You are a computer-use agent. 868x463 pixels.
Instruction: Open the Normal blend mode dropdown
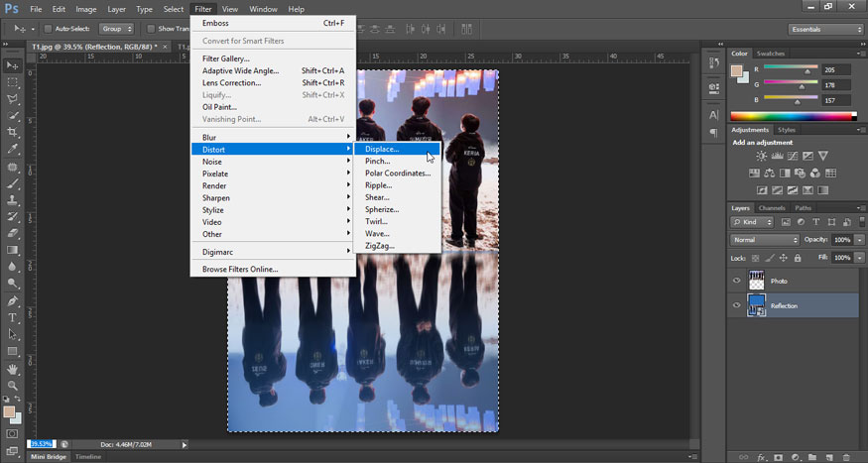pos(765,240)
